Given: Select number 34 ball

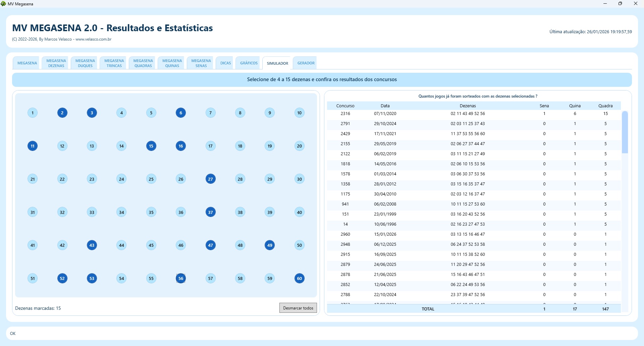Looking at the screenshot, I should (x=121, y=212).
